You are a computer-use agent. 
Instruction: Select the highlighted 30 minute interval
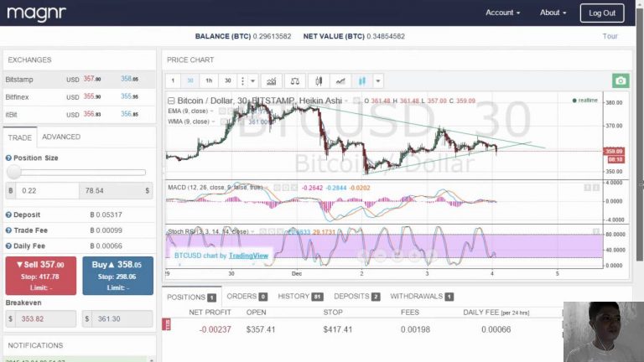click(x=190, y=80)
